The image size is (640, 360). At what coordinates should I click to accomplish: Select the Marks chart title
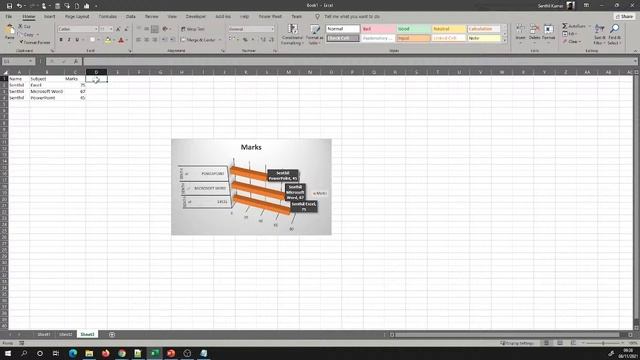[251, 147]
